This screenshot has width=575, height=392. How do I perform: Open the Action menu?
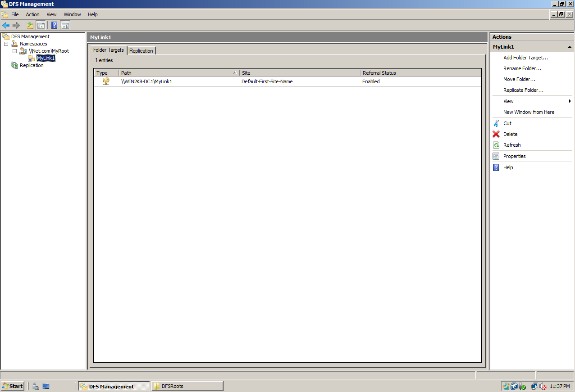coord(32,14)
